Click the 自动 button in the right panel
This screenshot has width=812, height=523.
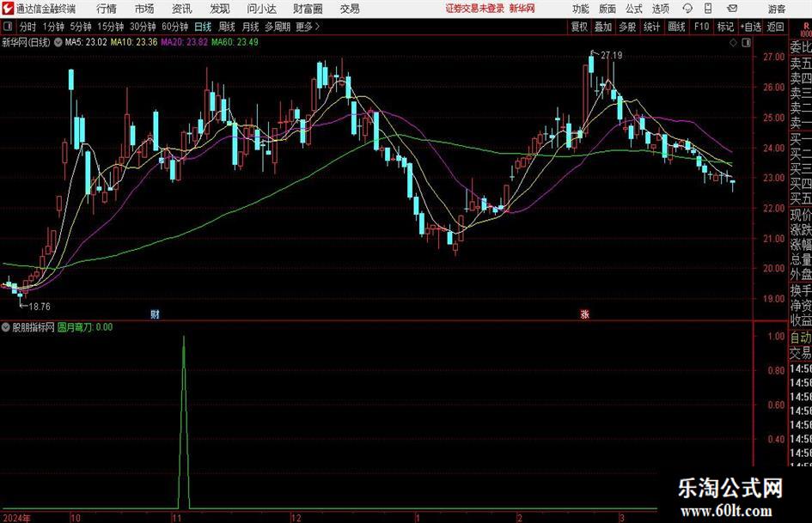click(x=800, y=338)
